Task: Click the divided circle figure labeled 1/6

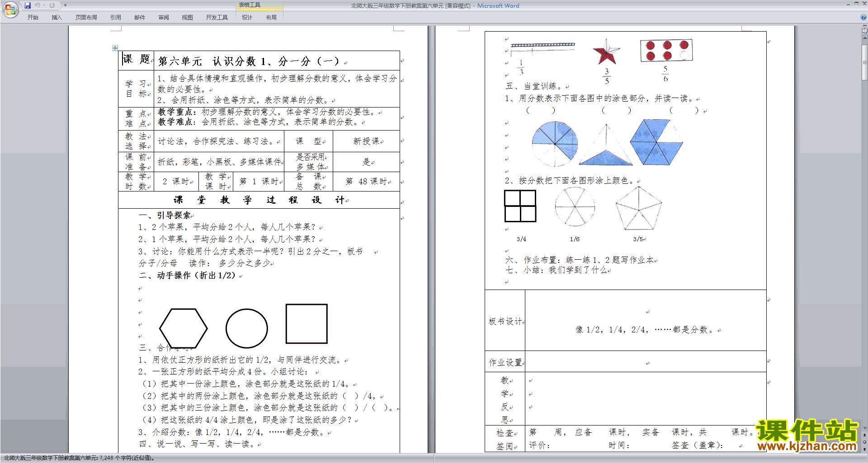Action: pos(575,207)
